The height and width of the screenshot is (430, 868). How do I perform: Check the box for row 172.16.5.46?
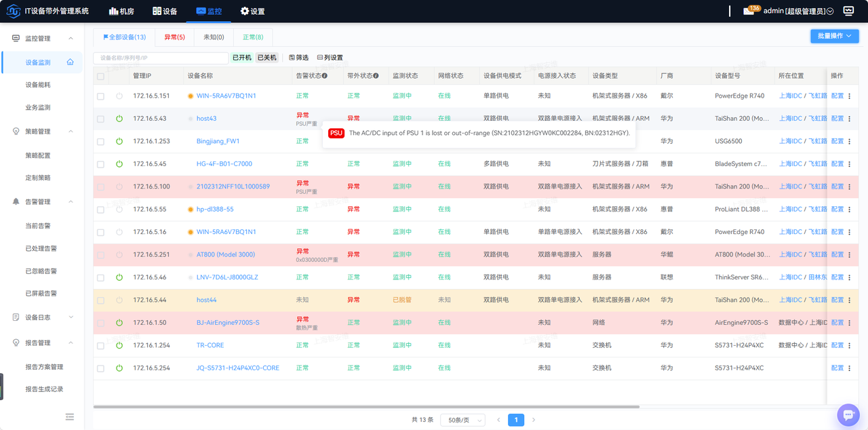click(x=100, y=277)
